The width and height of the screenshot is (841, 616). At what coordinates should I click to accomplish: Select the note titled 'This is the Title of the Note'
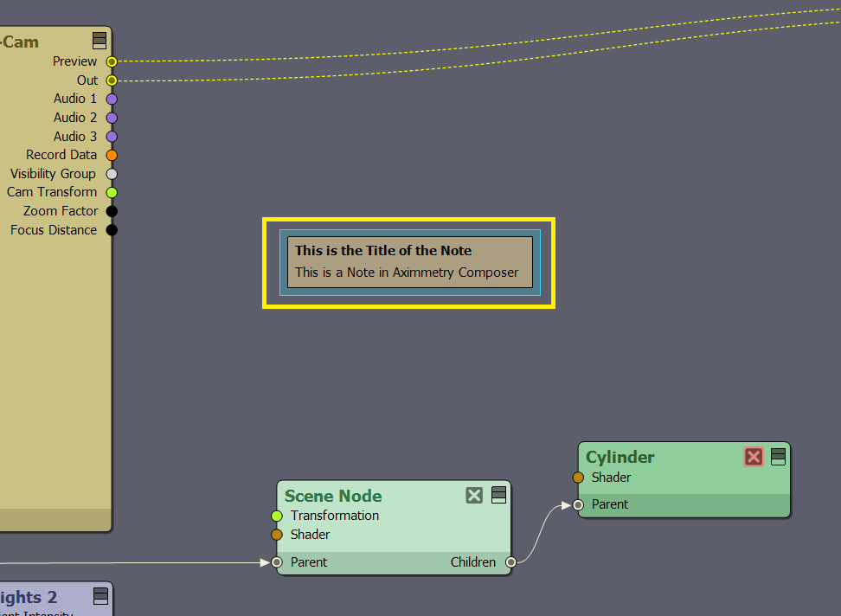(x=409, y=261)
